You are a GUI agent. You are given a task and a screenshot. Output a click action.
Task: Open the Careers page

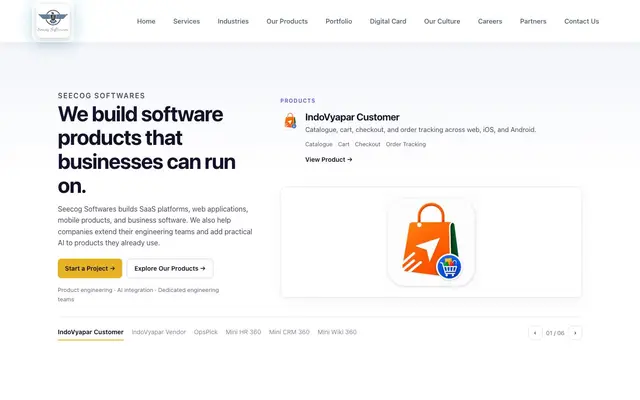(x=490, y=21)
